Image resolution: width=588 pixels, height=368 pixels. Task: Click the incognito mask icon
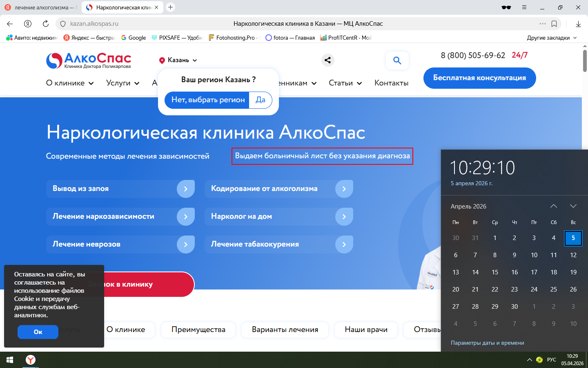tap(506, 7)
